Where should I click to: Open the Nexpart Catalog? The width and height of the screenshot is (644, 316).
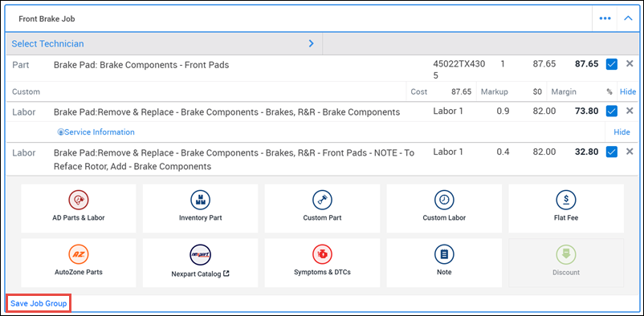point(201,262)
